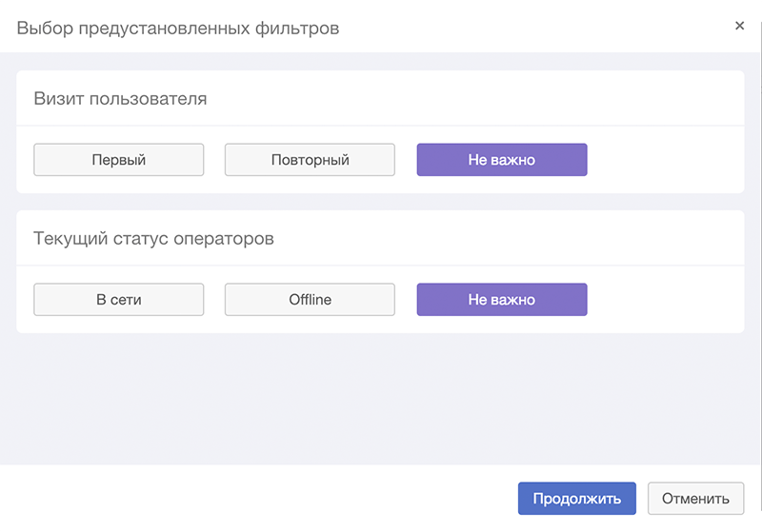Close the preset filters dialog with X
Viewport: 762px width, 532px height.
point(740,26)
